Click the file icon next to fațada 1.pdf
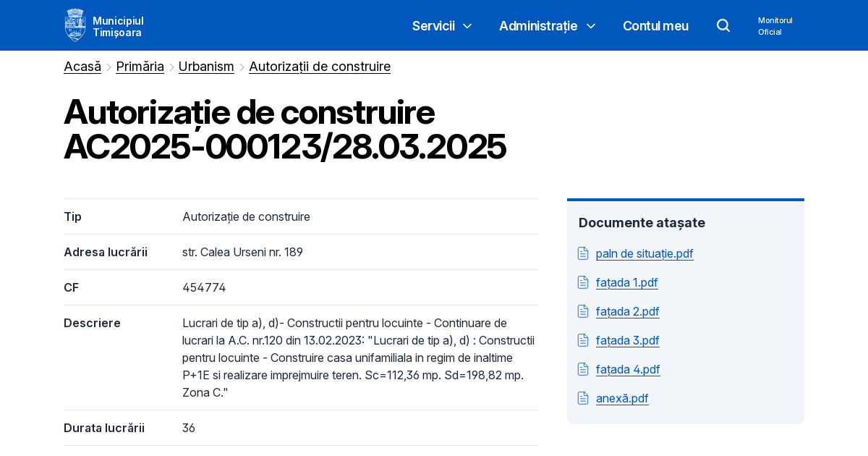Viewport: 868px width, 456px height. (x=583, y=282)
